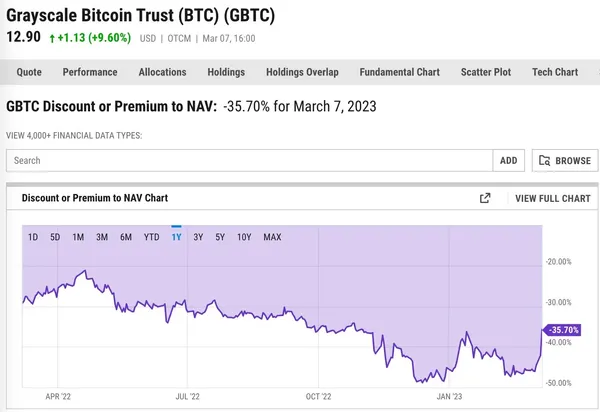Select the 1D time range
The image size is (600, 412).
point(33,237)
